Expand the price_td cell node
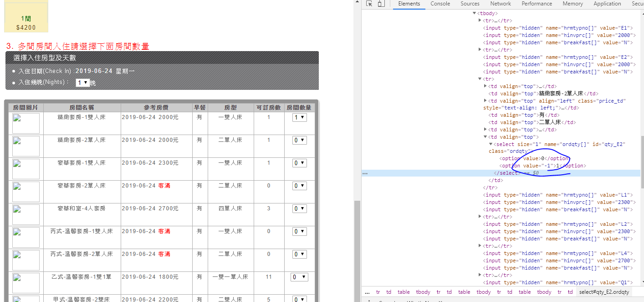 [x=485, y=101]
